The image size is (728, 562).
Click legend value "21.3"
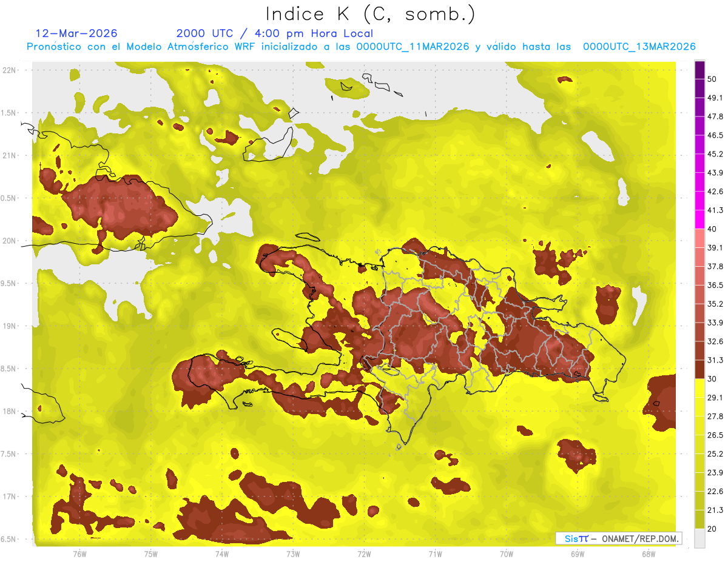[715, 510]
